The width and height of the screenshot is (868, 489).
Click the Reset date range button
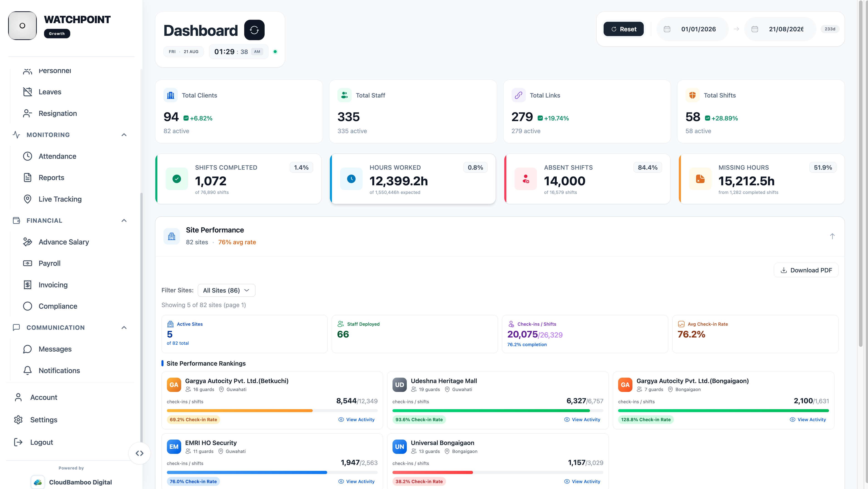click(x=623, y=29)
